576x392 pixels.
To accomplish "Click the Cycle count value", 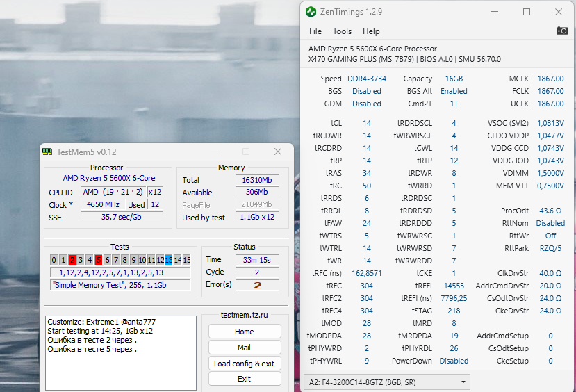I will (x=257, y=272).
